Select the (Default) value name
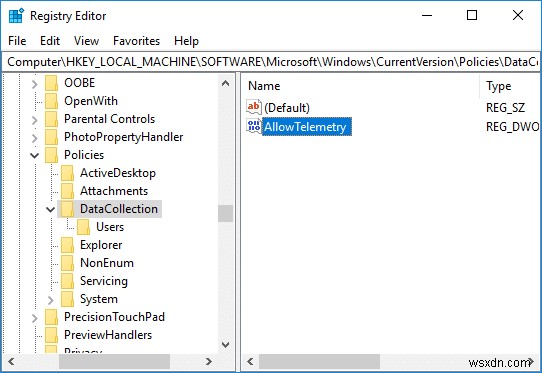 coord(287,108)
